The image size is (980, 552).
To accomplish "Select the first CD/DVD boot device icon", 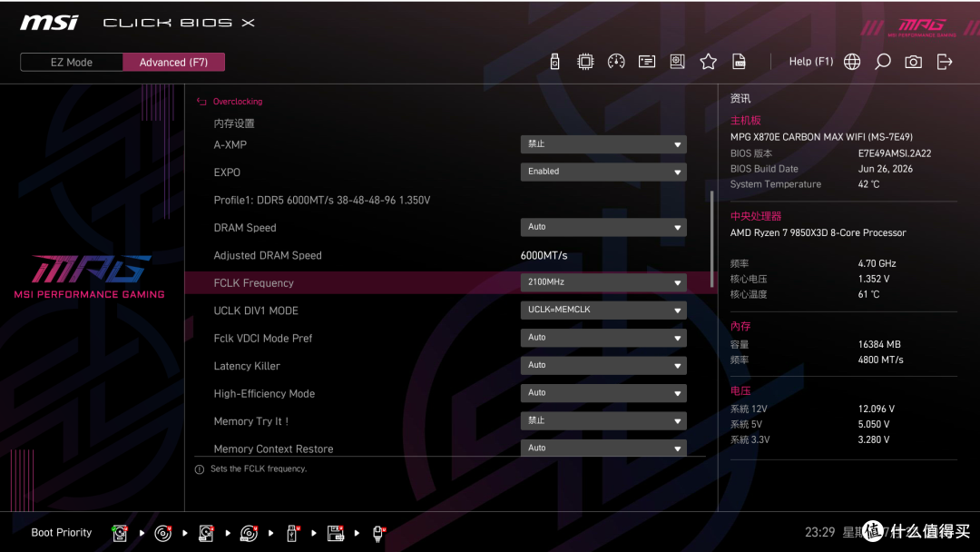I will 163,533.
